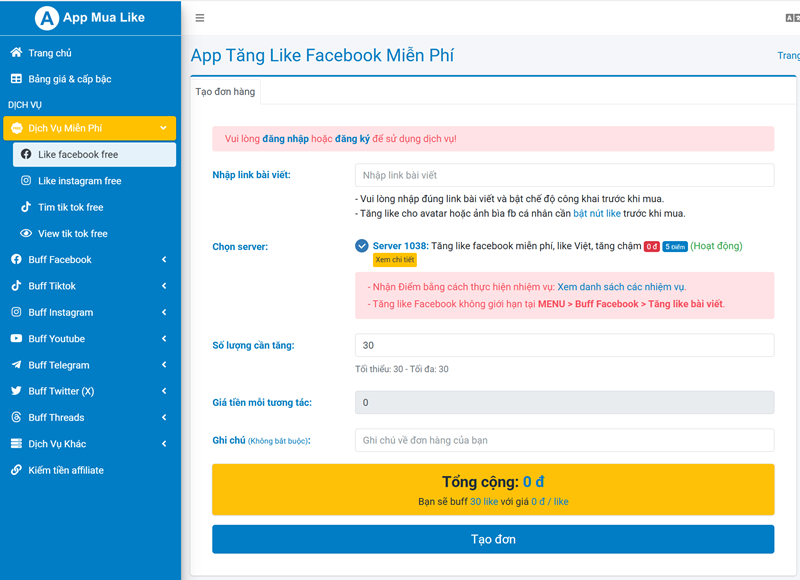
Task: Select the Server 1038 radio option
Action: (x=362, y=246)
